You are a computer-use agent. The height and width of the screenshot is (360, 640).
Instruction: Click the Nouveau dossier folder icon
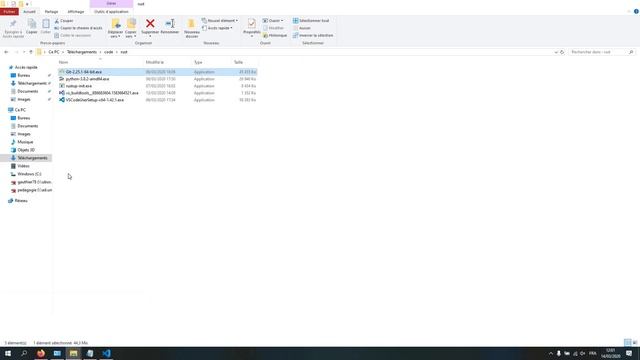click(x=191, y=24)
